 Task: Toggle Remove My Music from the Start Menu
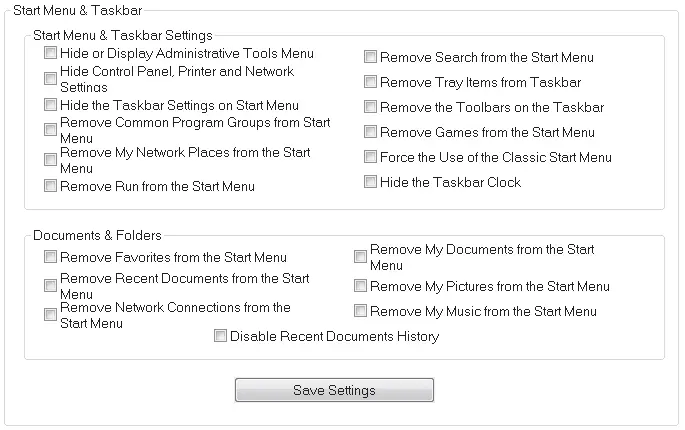coord(361,311)
